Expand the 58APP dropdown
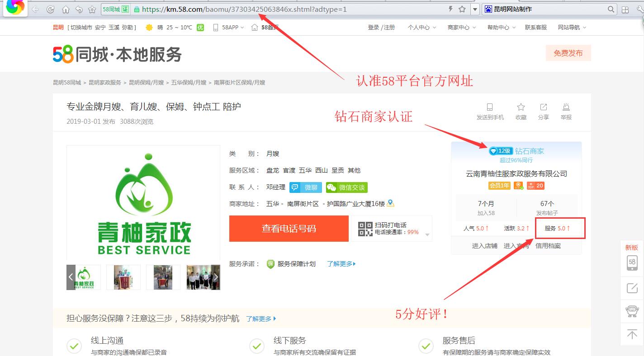This screenshot has height=356, width=644. click(232, 28)
